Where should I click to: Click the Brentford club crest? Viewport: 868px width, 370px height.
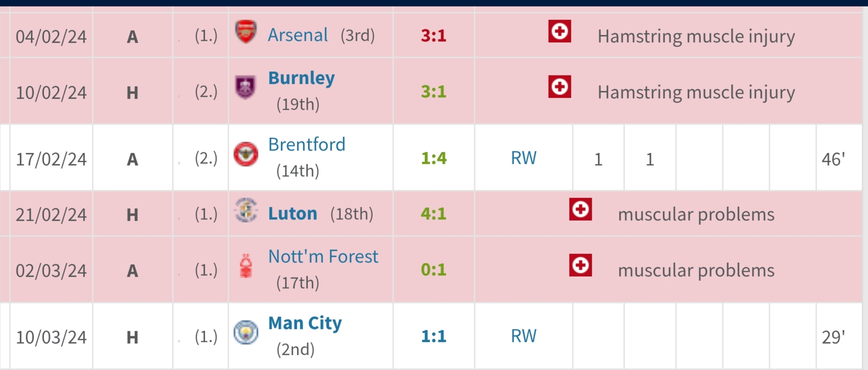(x=246, y=154)
